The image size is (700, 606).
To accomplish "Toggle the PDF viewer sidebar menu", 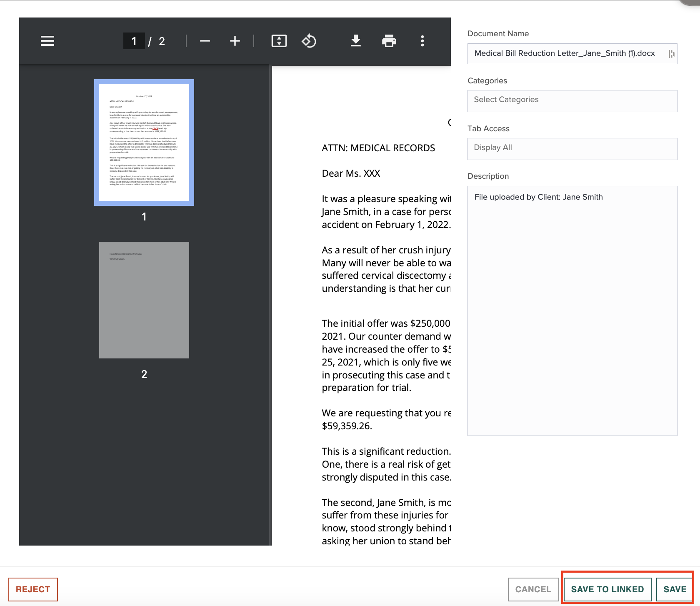I will click(x=47, y=41).
